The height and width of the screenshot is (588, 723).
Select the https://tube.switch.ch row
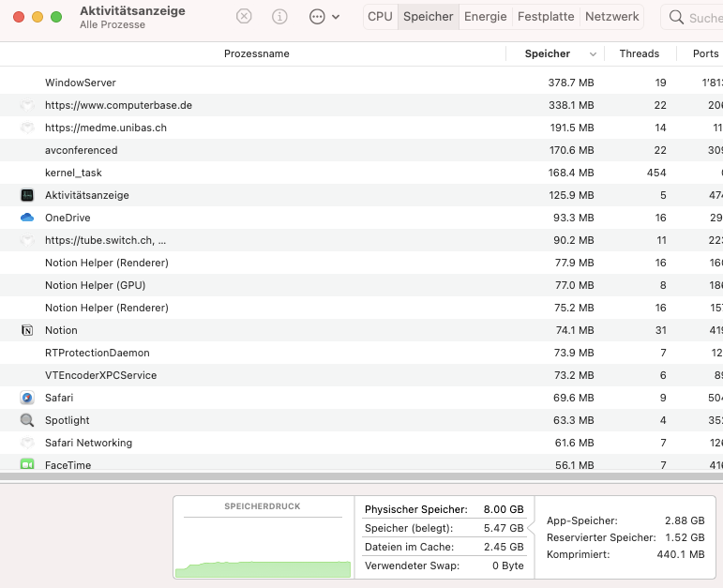(362, 240)
